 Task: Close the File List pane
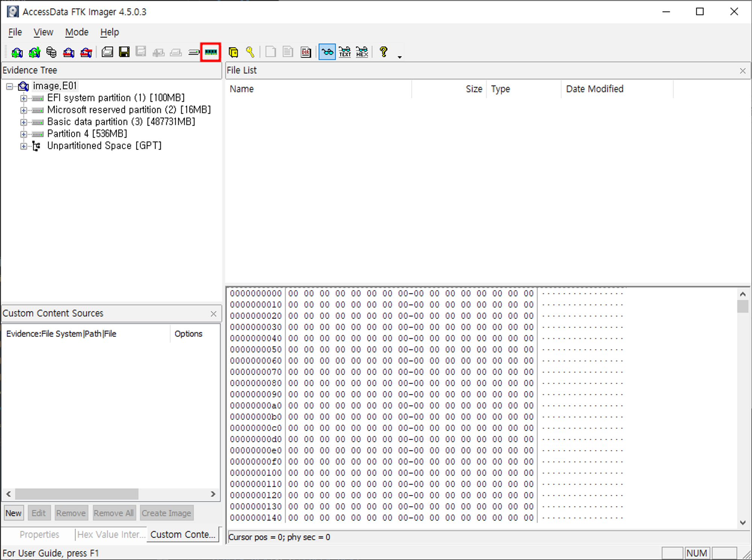tap(743, 71)
